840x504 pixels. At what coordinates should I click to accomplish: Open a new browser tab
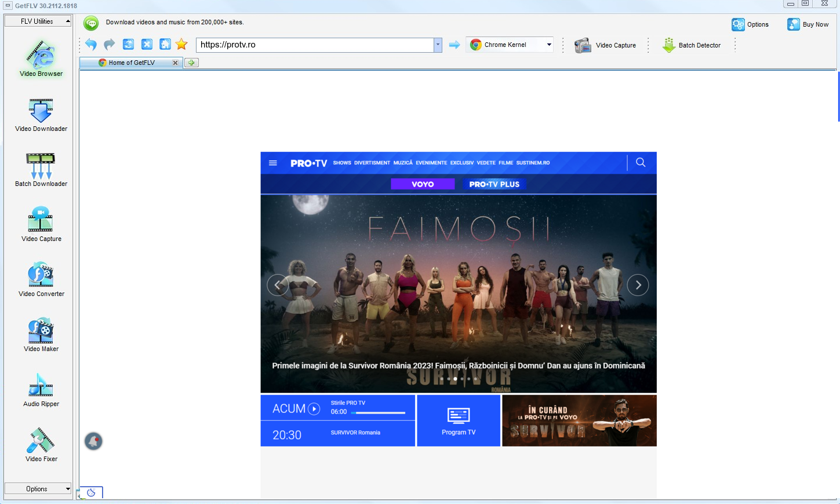191,63
